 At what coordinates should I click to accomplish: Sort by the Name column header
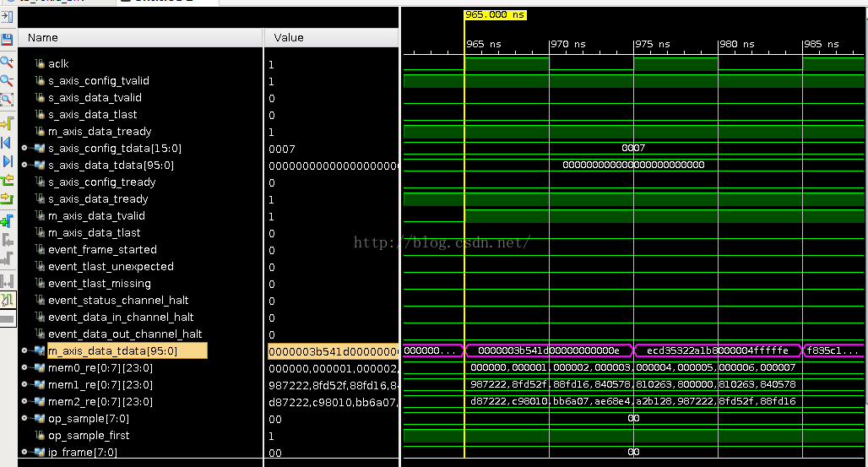coord(140,38)
